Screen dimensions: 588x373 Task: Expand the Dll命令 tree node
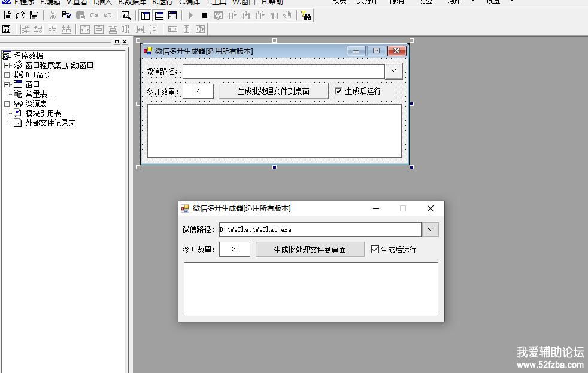7,75
